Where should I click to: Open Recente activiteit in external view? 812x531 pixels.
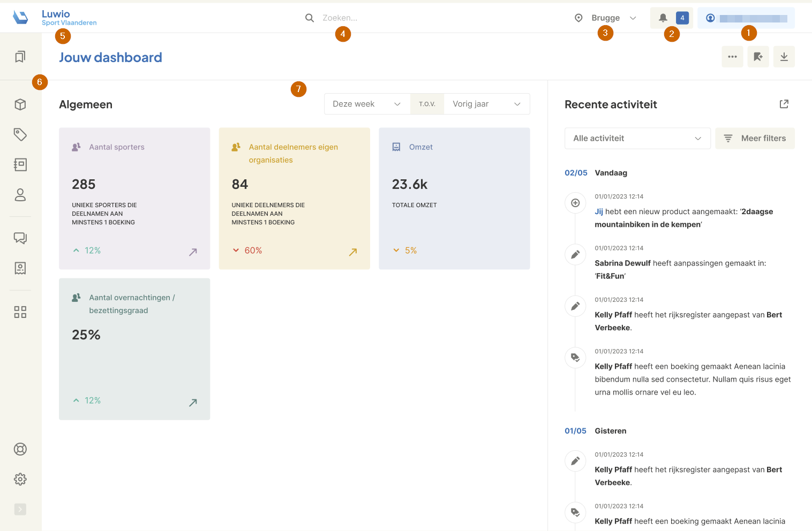(x=784, y=104)
